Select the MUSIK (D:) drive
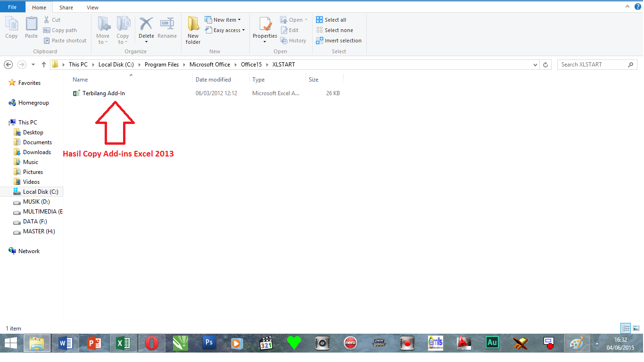 pos(36,202)
